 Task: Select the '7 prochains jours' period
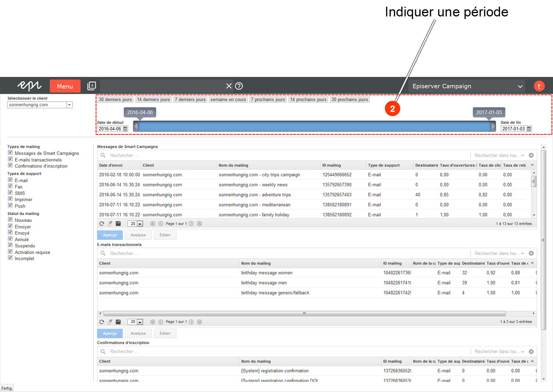268,99
